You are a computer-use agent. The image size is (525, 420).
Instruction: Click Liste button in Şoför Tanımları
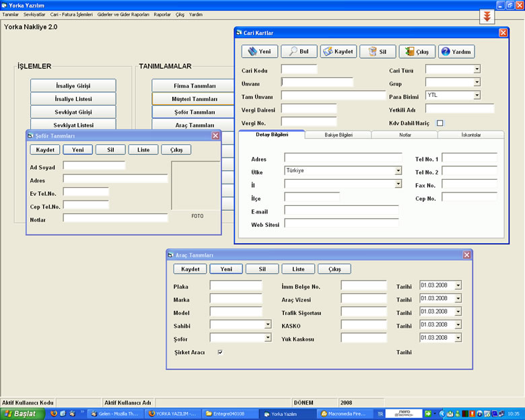[143, 149]
